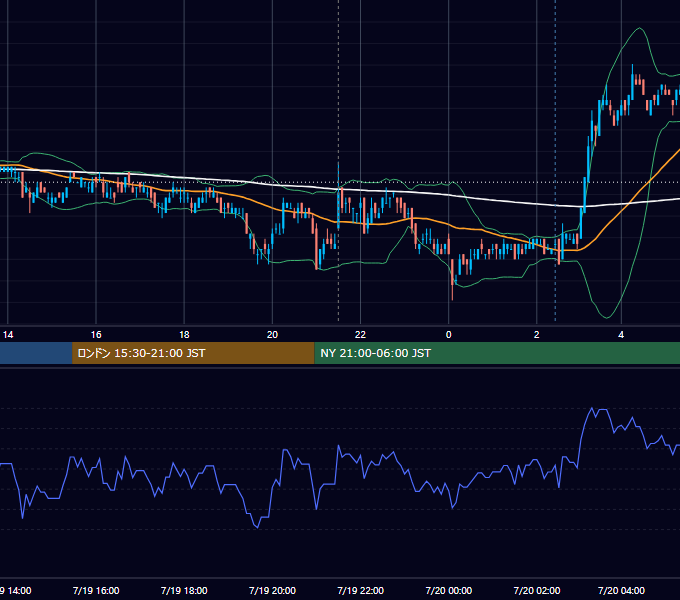Click the ロンドン 15:30-21:00 JST session bar
Image resolution: width=680 pixels, height=600 pixels.
[x=193, y=353]
